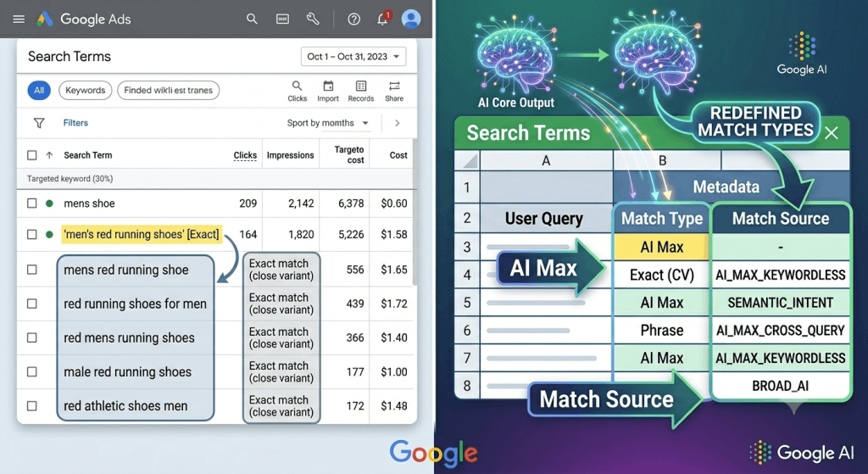Click the BROAD_AI match source cell
The image size is (868, 474).
coord(781,386)
